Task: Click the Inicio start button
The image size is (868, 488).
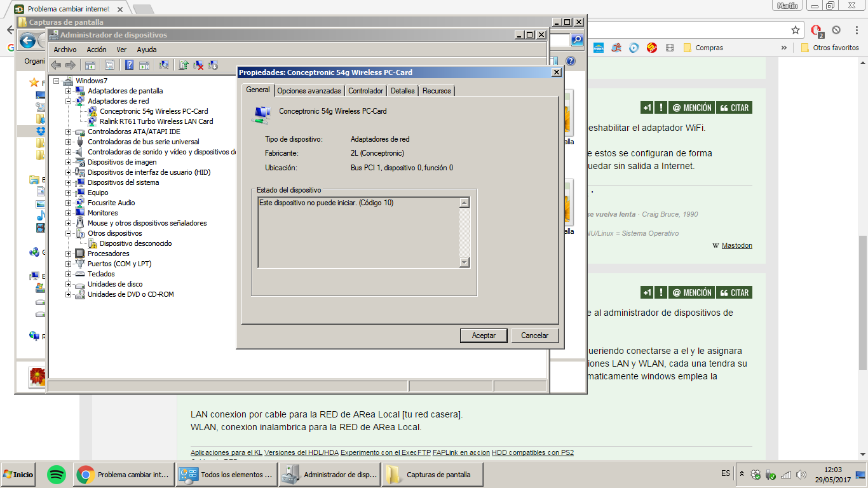Action: [18, 475]
